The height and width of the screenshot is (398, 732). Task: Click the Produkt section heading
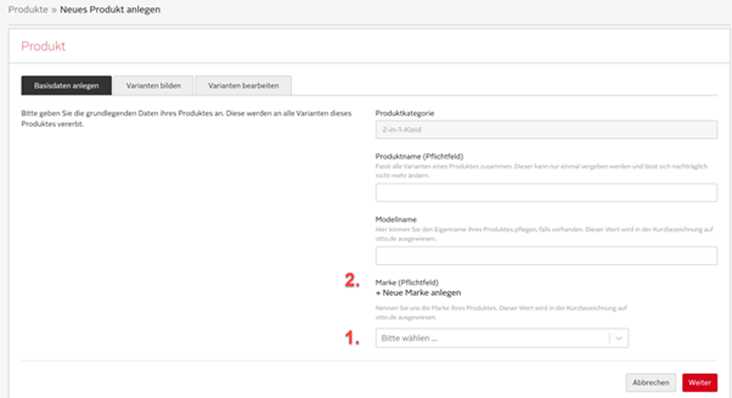click(x=43, y=46)
